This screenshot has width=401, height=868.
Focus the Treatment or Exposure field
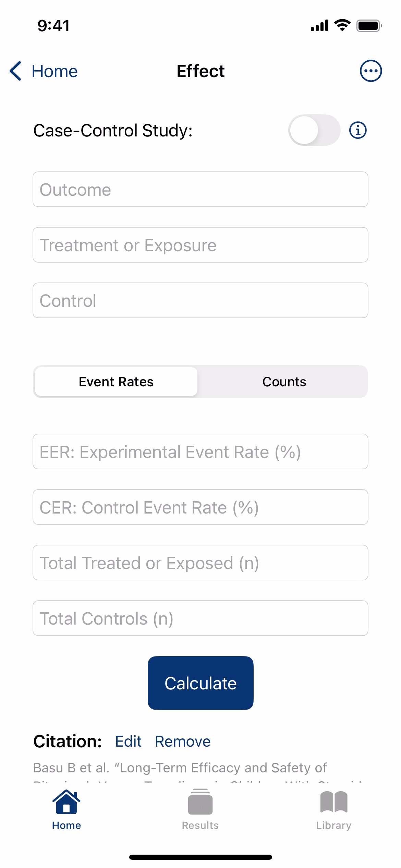click(x=200, y=245)
